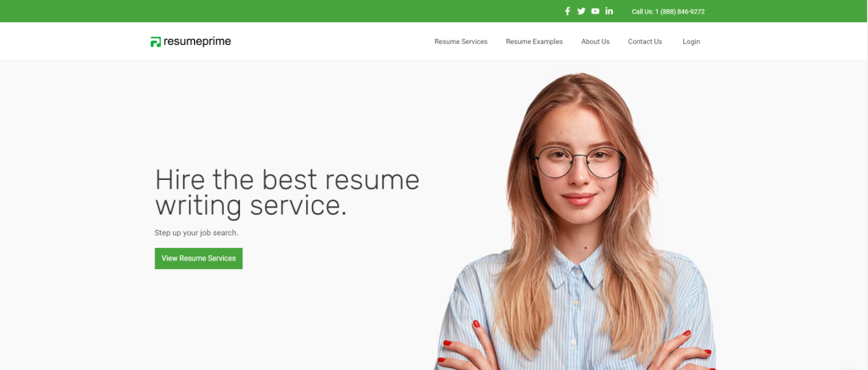
Task: Go to the Contact Us page
Action: point(645,42)
